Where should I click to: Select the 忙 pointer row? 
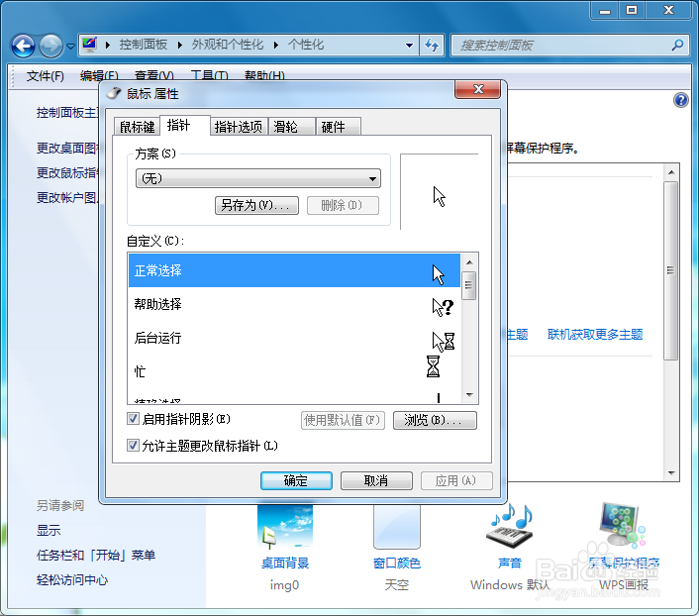tap(294, 371)
